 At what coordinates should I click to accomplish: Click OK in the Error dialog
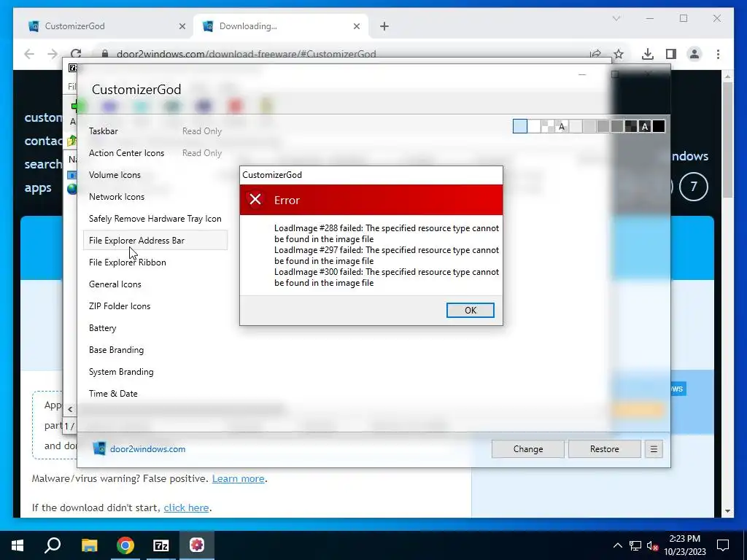[x=471, y=310]
